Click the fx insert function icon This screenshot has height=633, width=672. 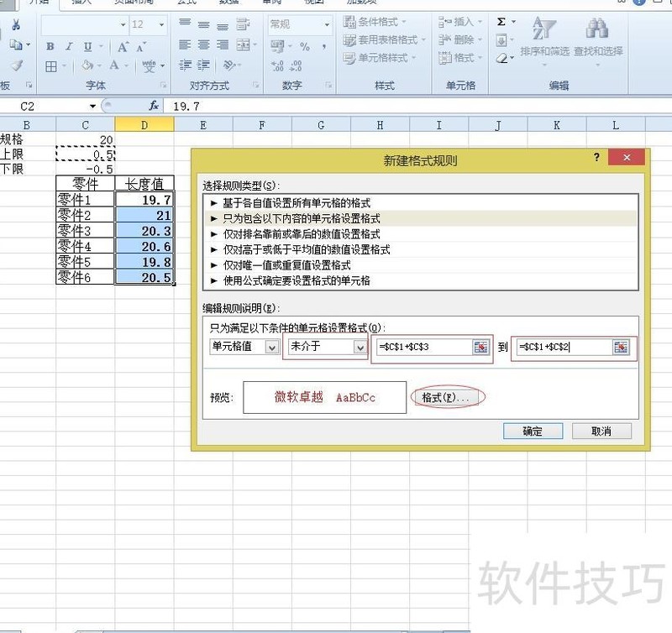[154, 106]
